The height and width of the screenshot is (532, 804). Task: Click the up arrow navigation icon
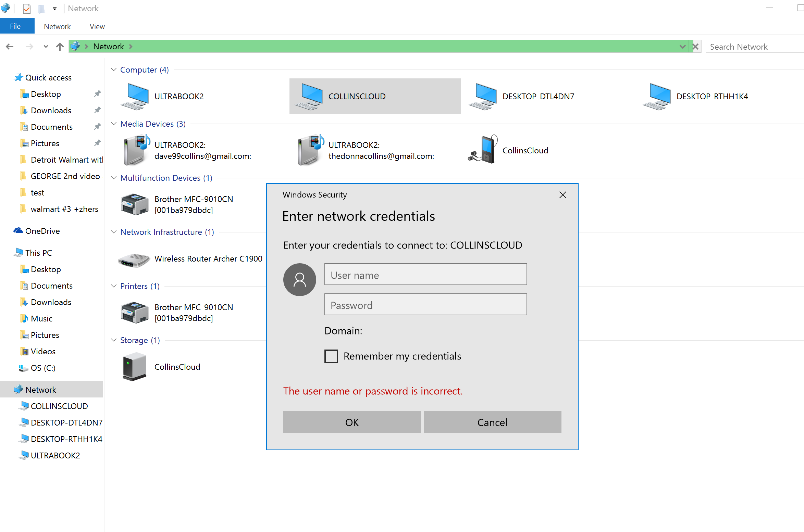tap(60, 47)
